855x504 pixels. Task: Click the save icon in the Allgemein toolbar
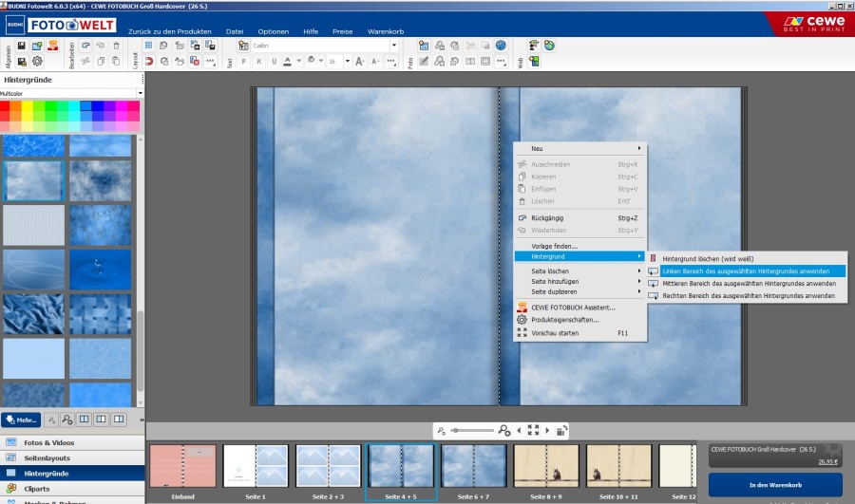[x=22, y=46]
